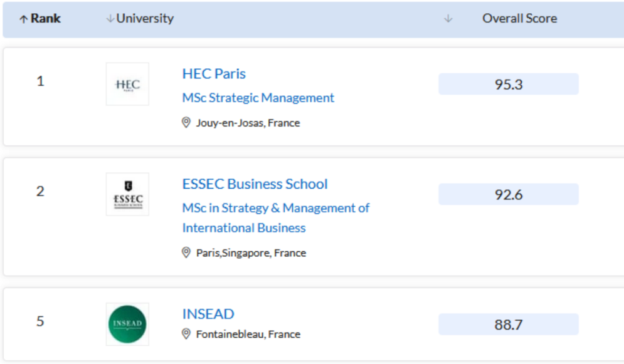Click the down arrow icon by University

[x=110, y=19]
